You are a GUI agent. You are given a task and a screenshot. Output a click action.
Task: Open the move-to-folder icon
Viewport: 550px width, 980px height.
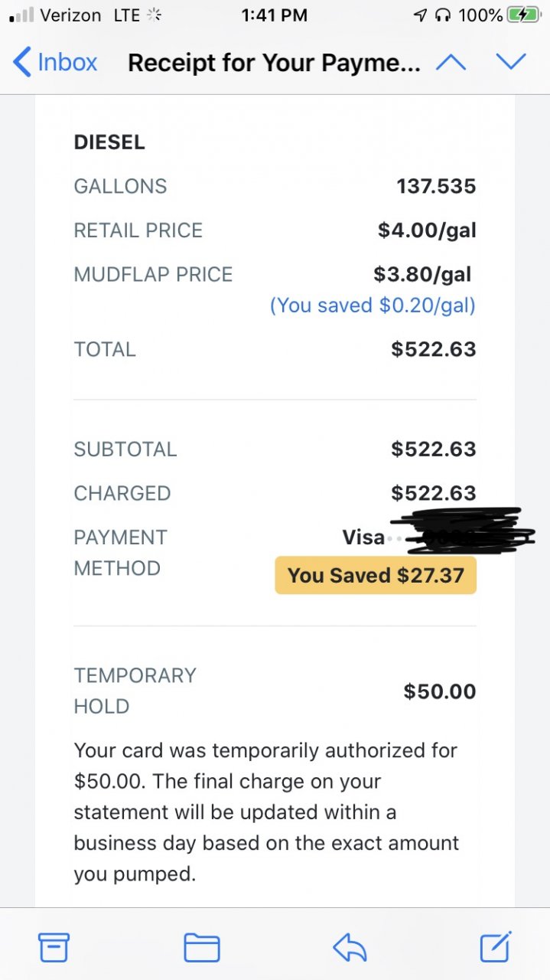point(202,948)
